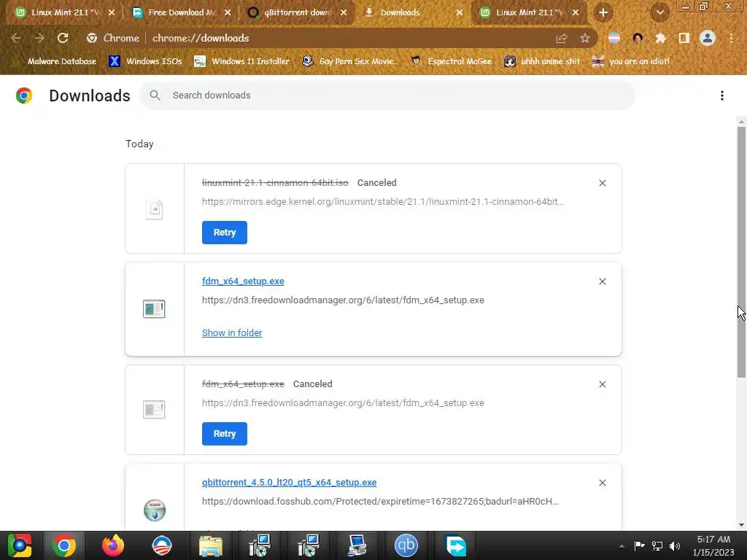Toggle the side panel icon
Screen dimensions: 747x560
tap(684, 38)
